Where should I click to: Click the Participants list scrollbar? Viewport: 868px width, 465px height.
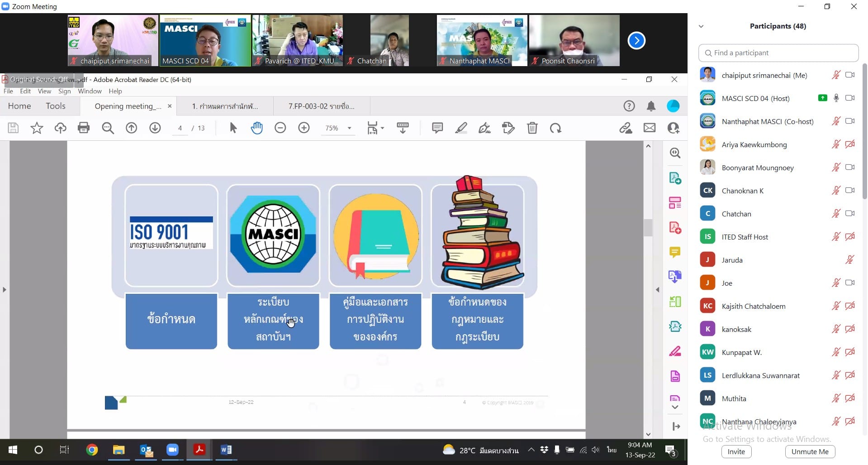[x=864, y=131]
